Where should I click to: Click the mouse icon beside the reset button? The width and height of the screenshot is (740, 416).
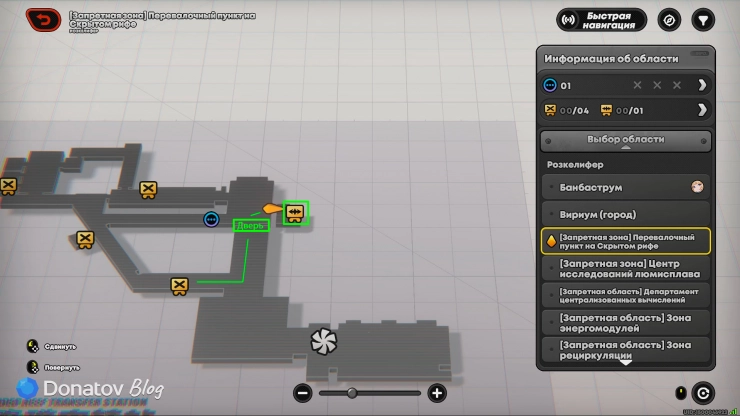(681, 393)
